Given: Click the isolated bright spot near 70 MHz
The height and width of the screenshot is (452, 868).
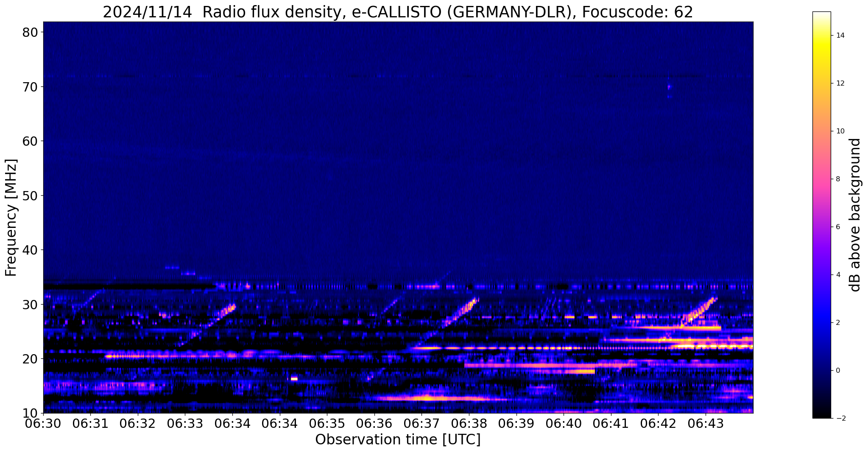Looking at the screenshot, I should [x=669, y=87].
